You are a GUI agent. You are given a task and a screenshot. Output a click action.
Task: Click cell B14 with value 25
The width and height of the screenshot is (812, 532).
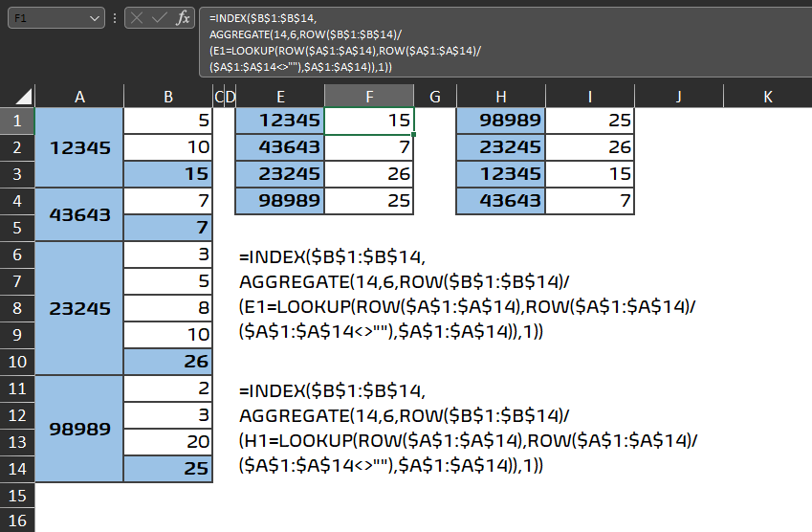point(168,469)
